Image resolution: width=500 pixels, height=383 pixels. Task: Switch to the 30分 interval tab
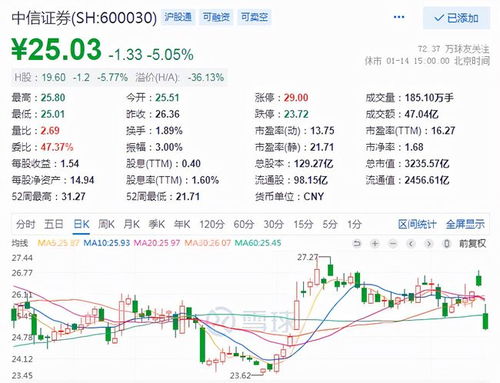[274, 224]
